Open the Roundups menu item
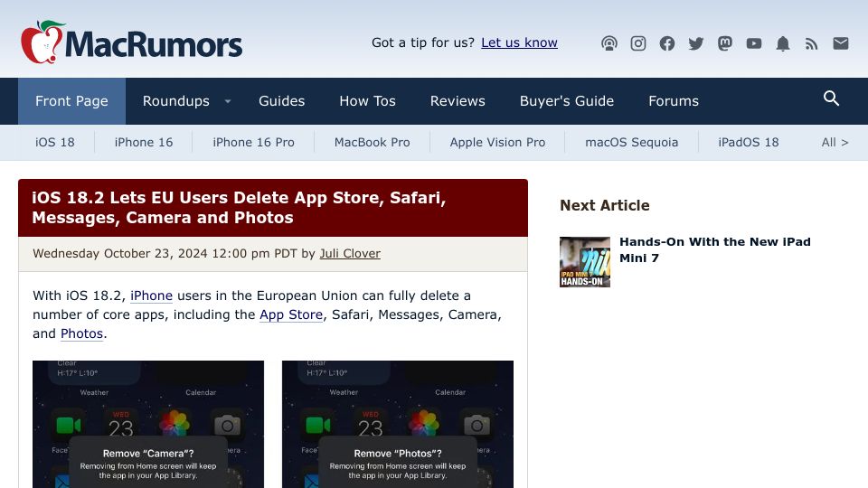This screenshot has height=488, width=868. (x=176, y=101)
